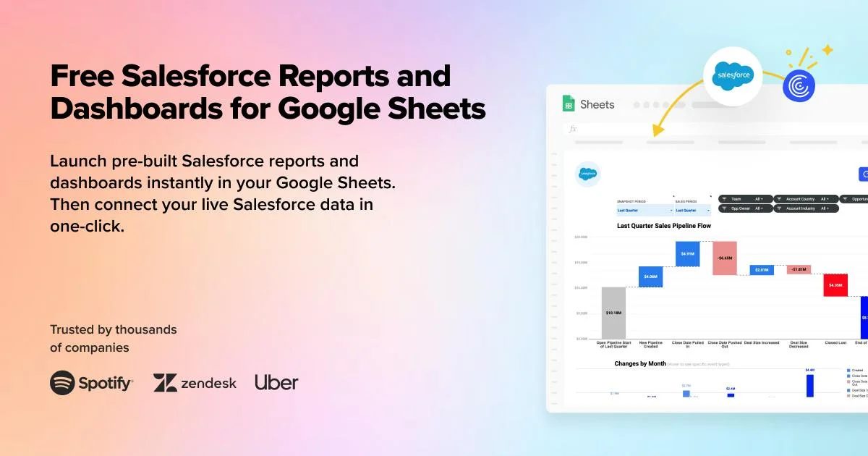
Task: Click the 'Sheets' title text
Action: click(x=597, y=104)
